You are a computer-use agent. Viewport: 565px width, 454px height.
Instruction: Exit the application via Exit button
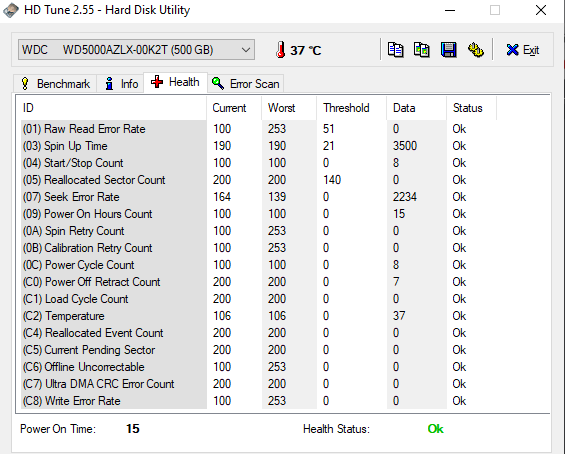coord(522,50)
